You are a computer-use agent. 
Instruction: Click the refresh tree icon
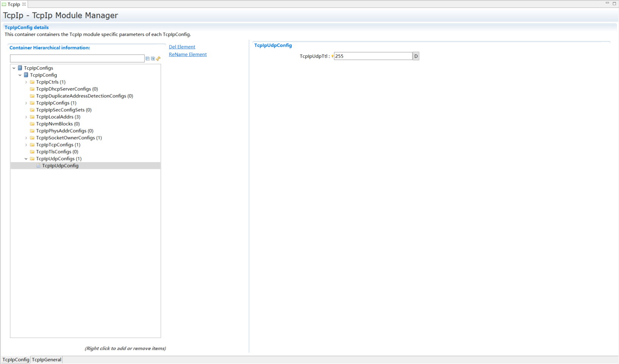(x=158, y=59)
